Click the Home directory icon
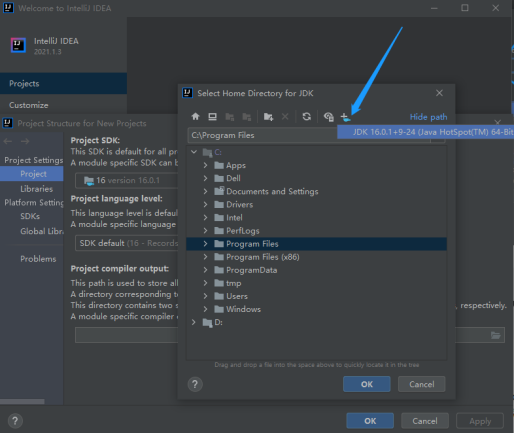Viewport: 515px width, 434px height. click(x=195, y=117)
